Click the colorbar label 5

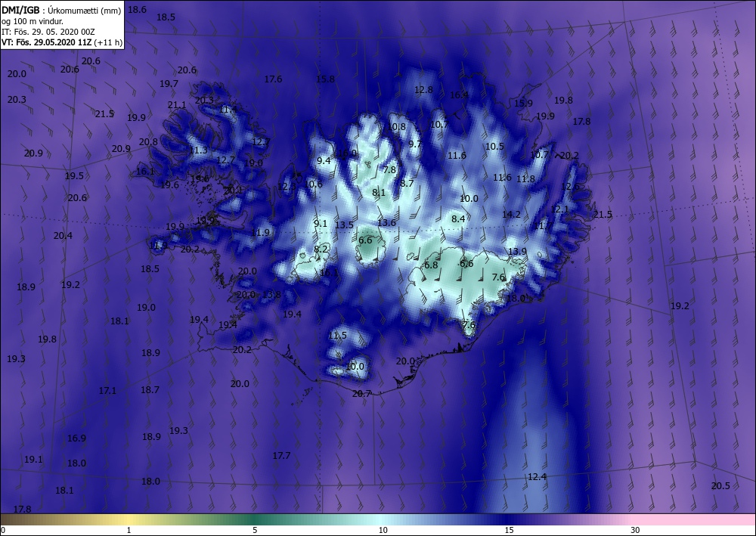pos(255,530)
